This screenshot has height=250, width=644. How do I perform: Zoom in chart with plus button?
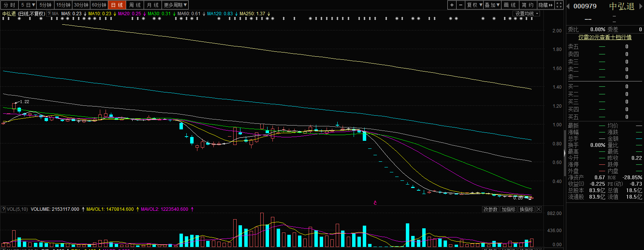click(452, 5)
